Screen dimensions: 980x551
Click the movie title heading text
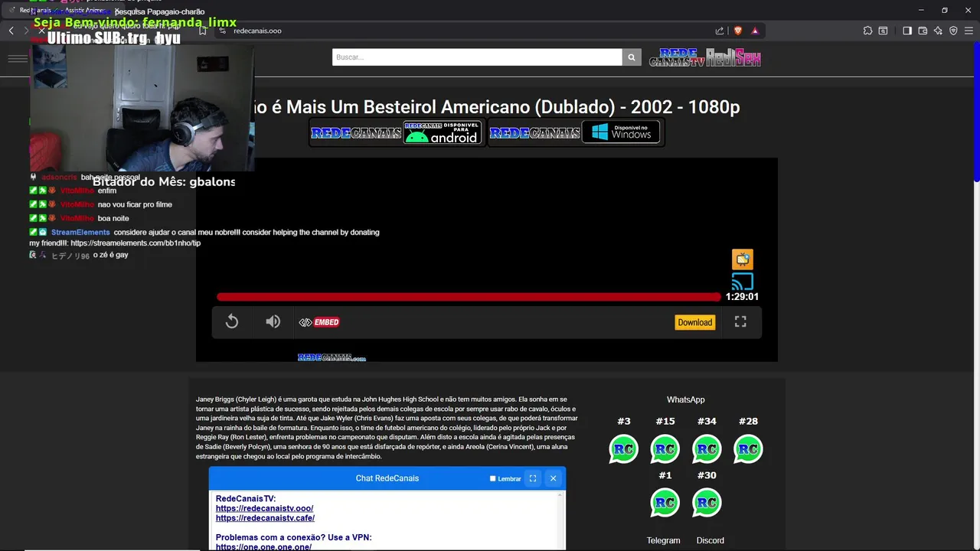click(497, 106)
